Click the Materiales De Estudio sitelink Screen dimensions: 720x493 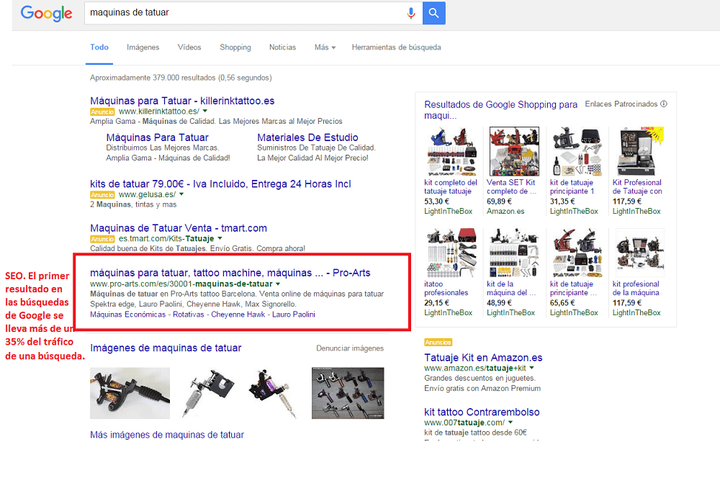[x=307, y=137]
